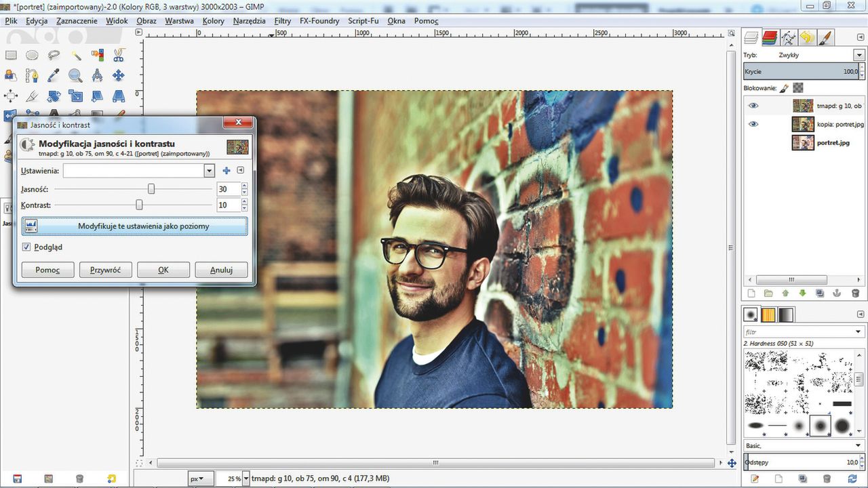Delete the layer with trash icon
The image size is (868, 488).
(x=855, y=293)
